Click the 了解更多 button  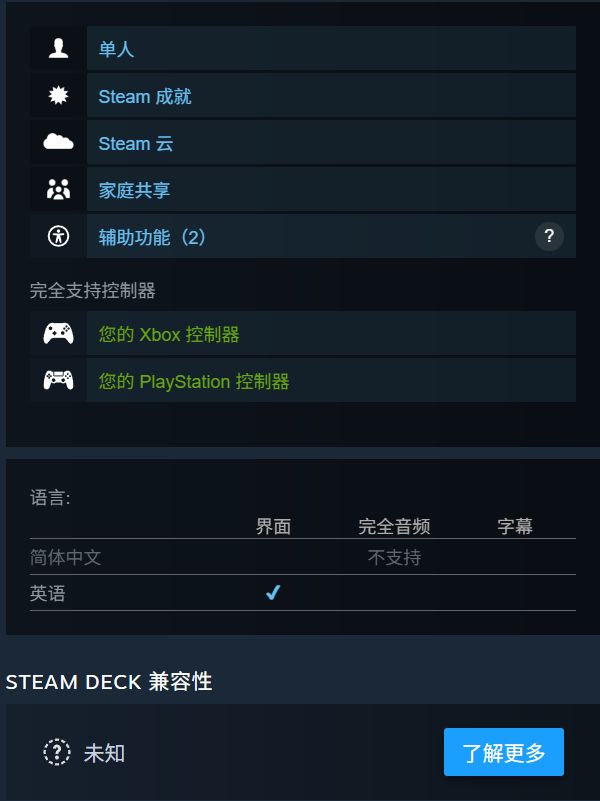pyautogui.click(x=504, y=753)
